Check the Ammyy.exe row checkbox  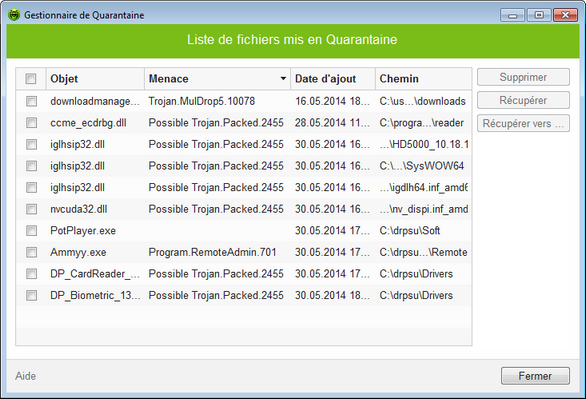(31, 252)
